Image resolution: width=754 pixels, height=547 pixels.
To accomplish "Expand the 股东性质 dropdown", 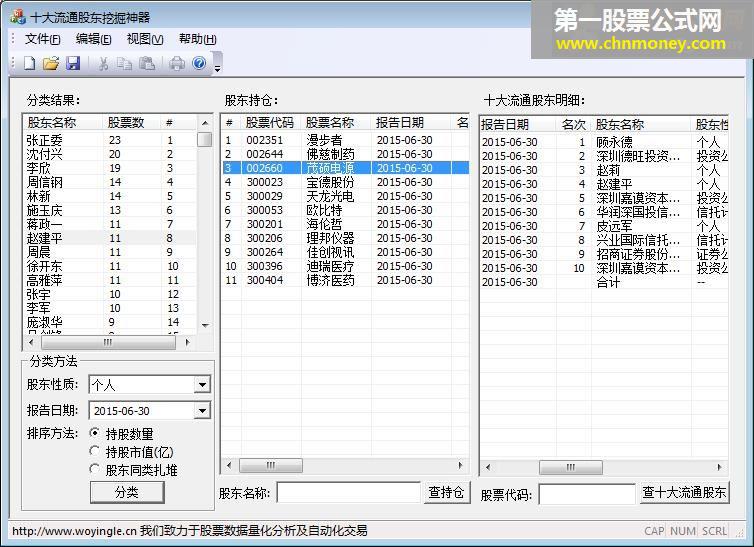I will [x=202, y=385].
